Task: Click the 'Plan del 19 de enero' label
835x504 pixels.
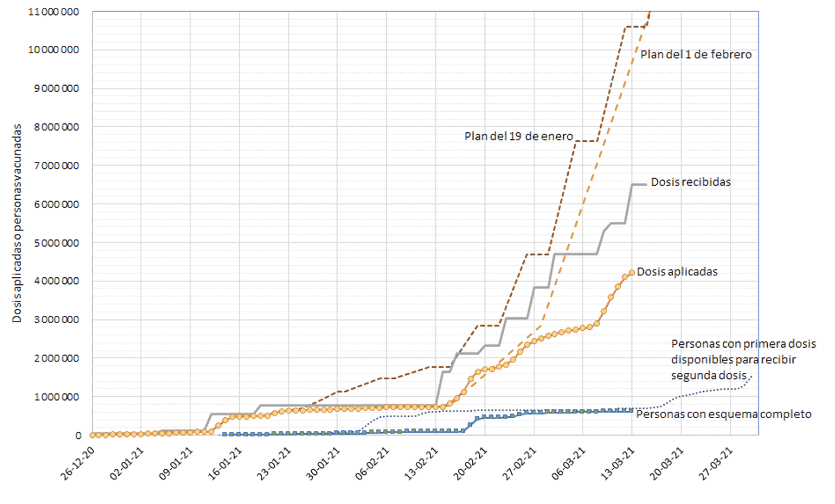Action: pyautogui.click(x=518, y=136)
